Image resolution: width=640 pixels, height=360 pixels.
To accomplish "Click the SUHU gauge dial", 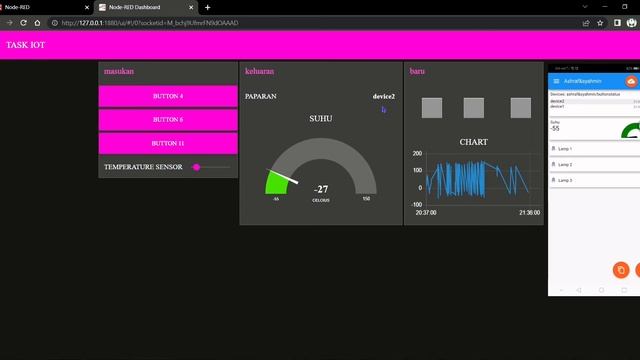I will [x=321, y=166].
